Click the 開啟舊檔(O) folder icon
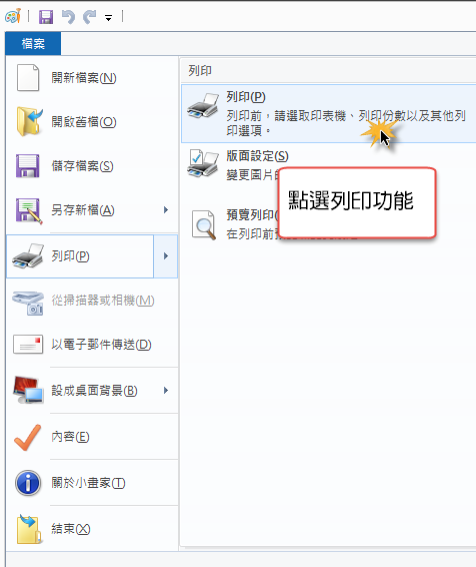This screenshot has height=567, width=476. point(29,122)
